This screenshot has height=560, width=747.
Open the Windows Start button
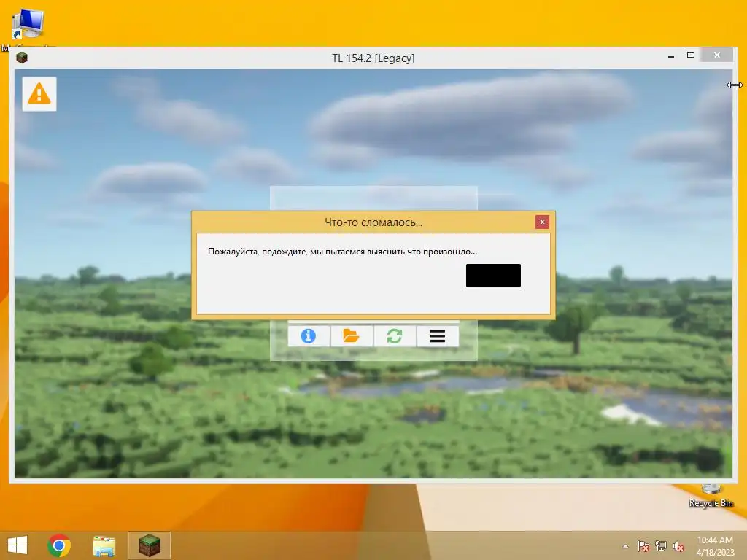[18, 545]
